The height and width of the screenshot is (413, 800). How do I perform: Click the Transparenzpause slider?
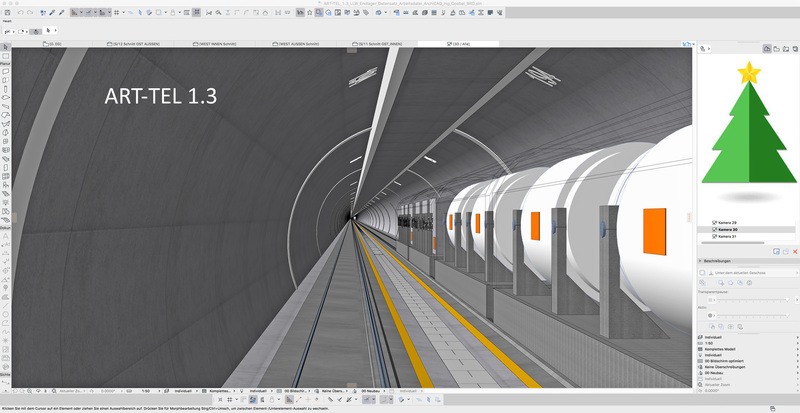750,299
